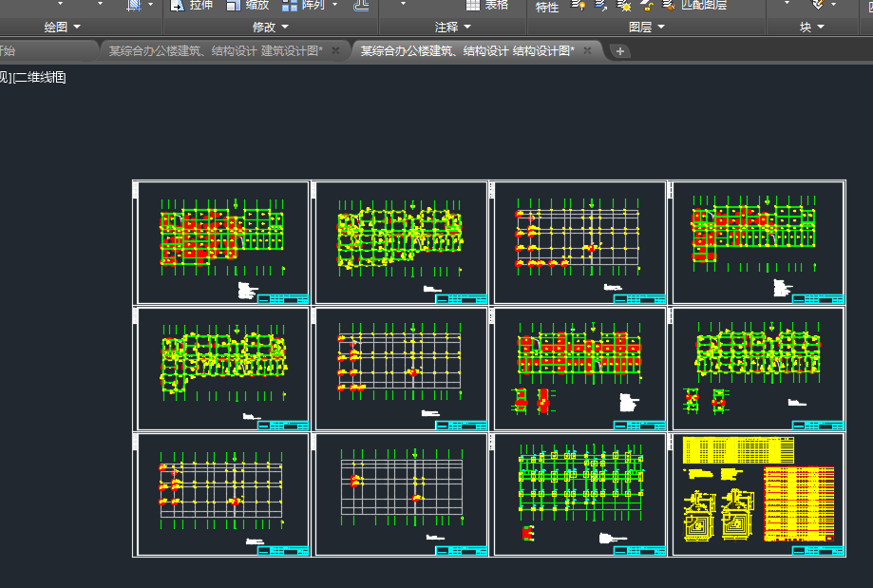Activate the Array (阵列) tool

tap(304, 5)
